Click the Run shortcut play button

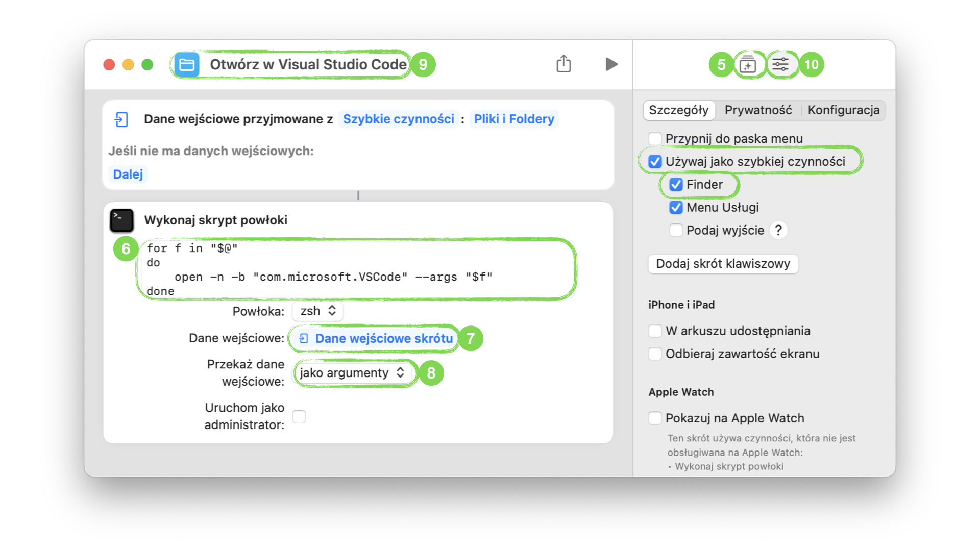(610, 64)
